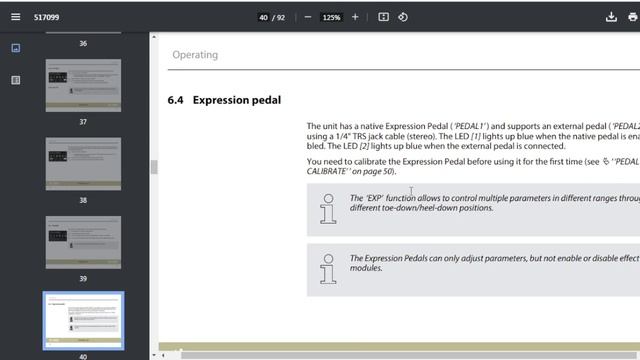Click the 517099 document title
The image size is (640, 360).
tap(47, 17)
